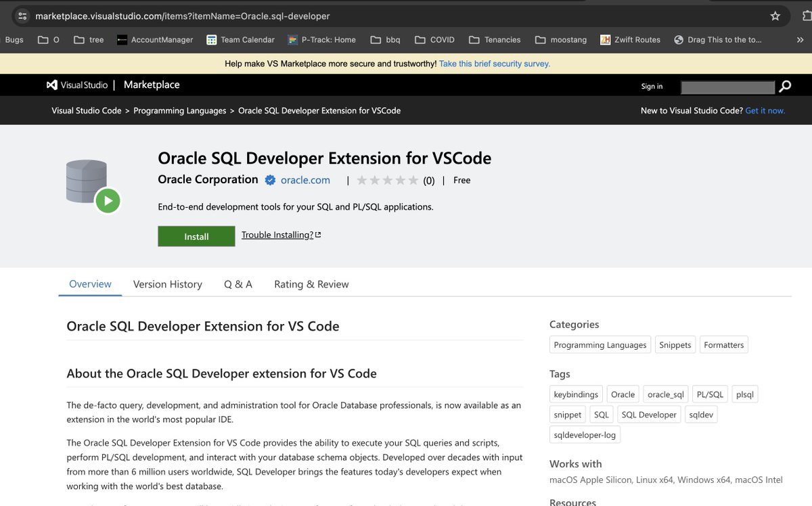Open the 'Drag This to the to...' bookmark
Image resolution: width=812 pixels, height=506 pixels.
click(x=718, y=40)
